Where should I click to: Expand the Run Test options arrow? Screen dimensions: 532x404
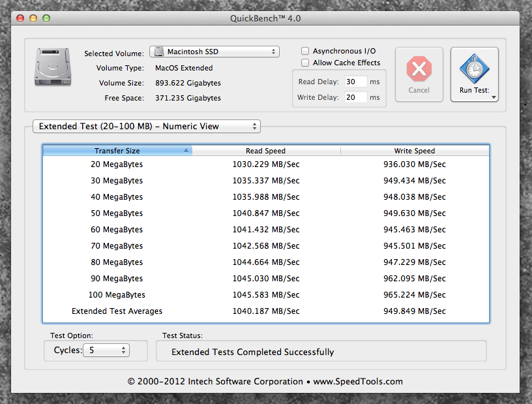[x=494, y=97]
